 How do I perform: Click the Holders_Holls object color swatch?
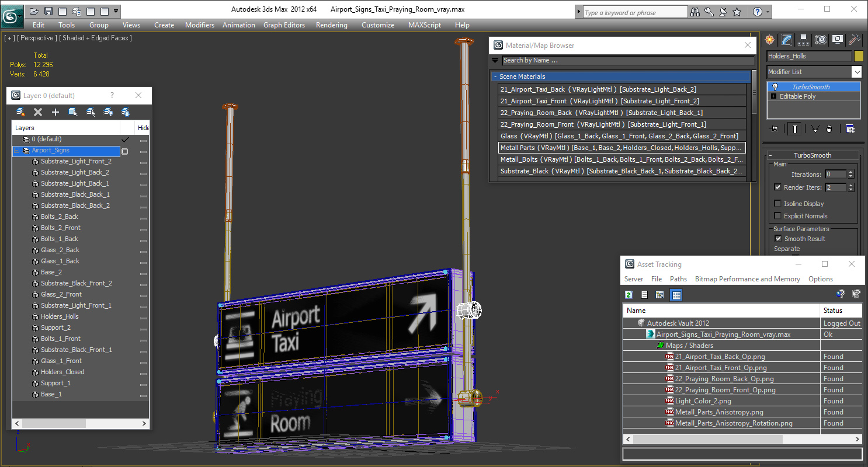coord(858,56)
